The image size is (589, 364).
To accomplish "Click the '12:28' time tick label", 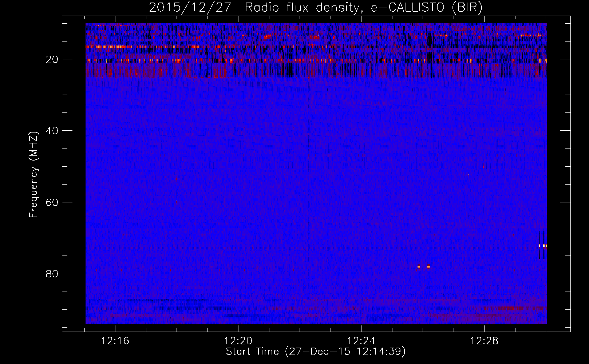I will [x=485, y=341].
